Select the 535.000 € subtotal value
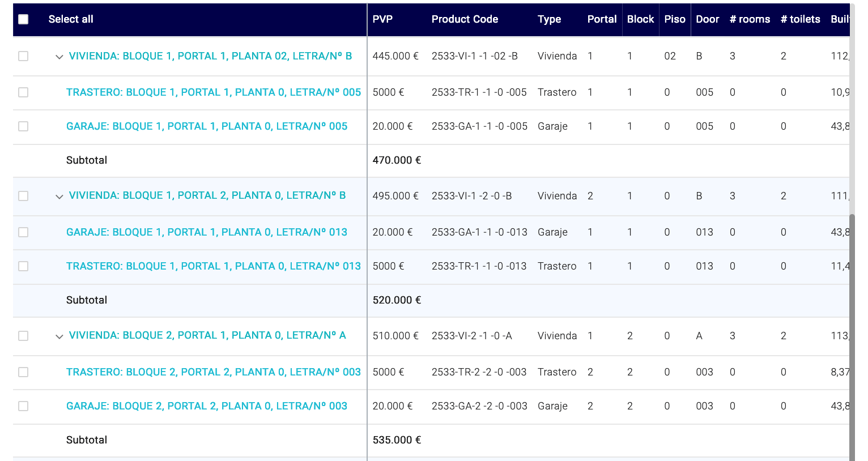 [397, 440]
